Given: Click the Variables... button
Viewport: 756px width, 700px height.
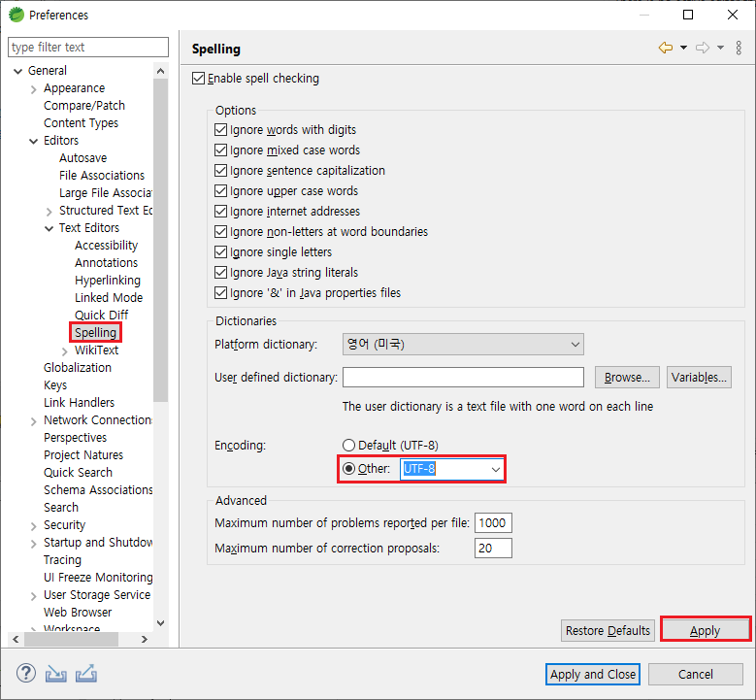Looking at the screenshot, I should [x=699, y=378].
